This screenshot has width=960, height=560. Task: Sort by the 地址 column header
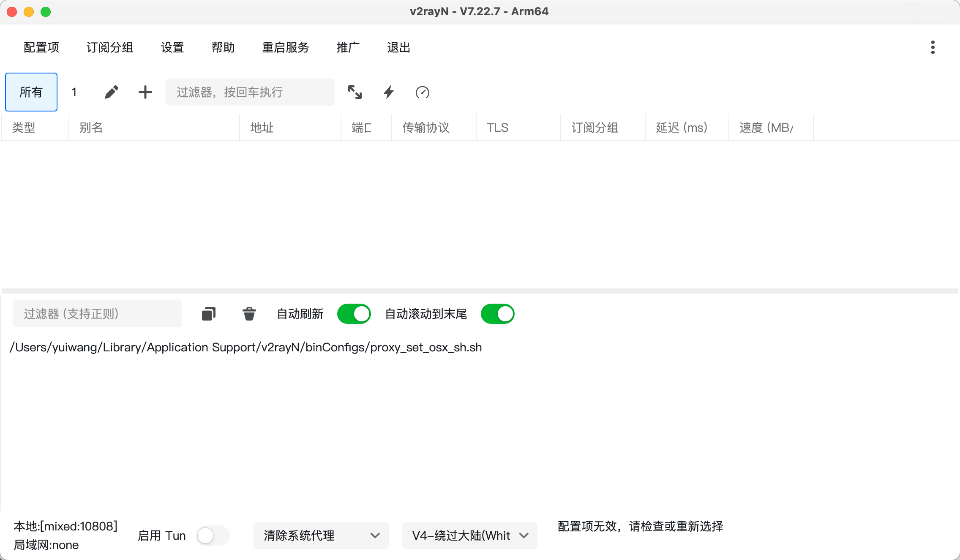(x=290, y=128)
